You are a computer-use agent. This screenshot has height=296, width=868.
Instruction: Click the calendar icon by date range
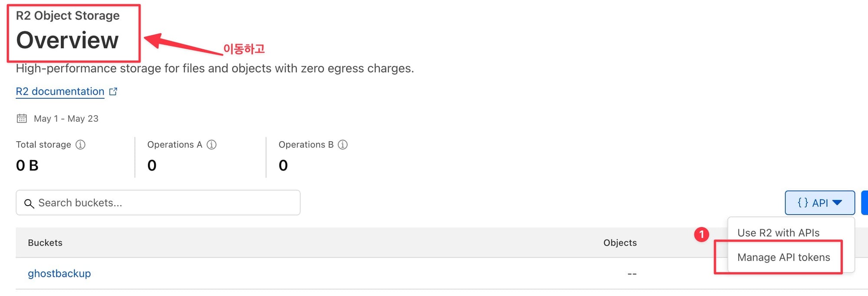coord(22,118)
